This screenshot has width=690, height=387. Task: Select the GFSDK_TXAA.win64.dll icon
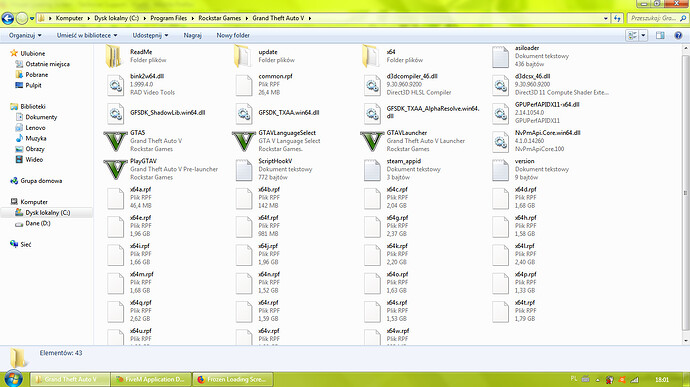pyautogui.click(x=244, y=114)
